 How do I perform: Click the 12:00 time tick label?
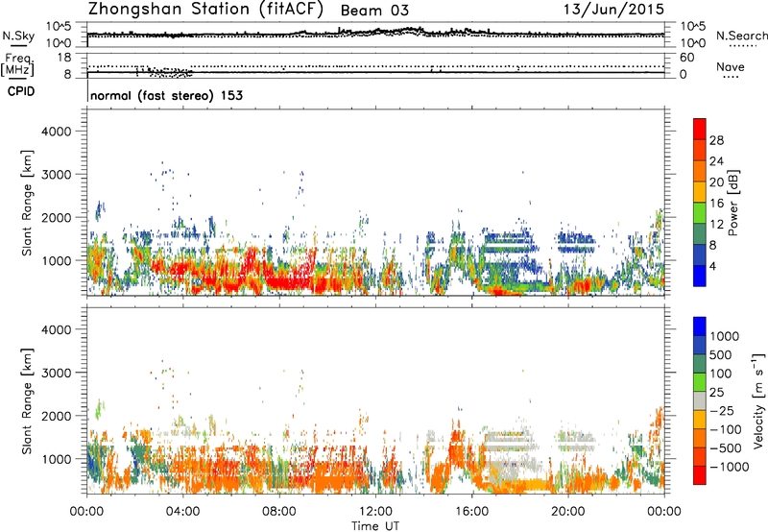click(x=375, y=512)
